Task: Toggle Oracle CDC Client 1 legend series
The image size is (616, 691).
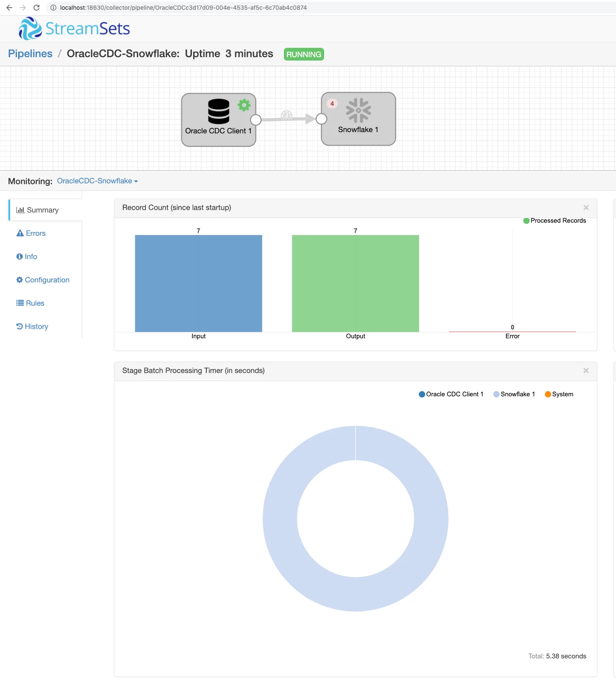Action: tap(451, 394)
